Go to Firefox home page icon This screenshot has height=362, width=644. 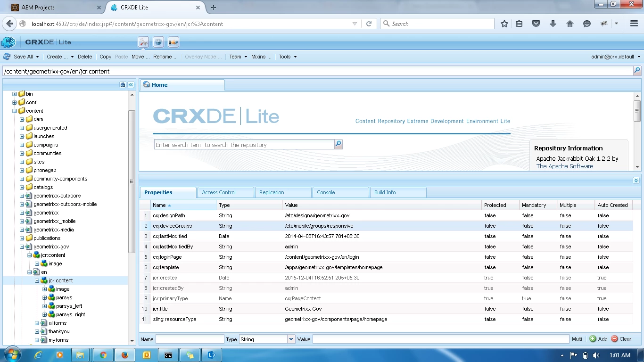point(570,24)
